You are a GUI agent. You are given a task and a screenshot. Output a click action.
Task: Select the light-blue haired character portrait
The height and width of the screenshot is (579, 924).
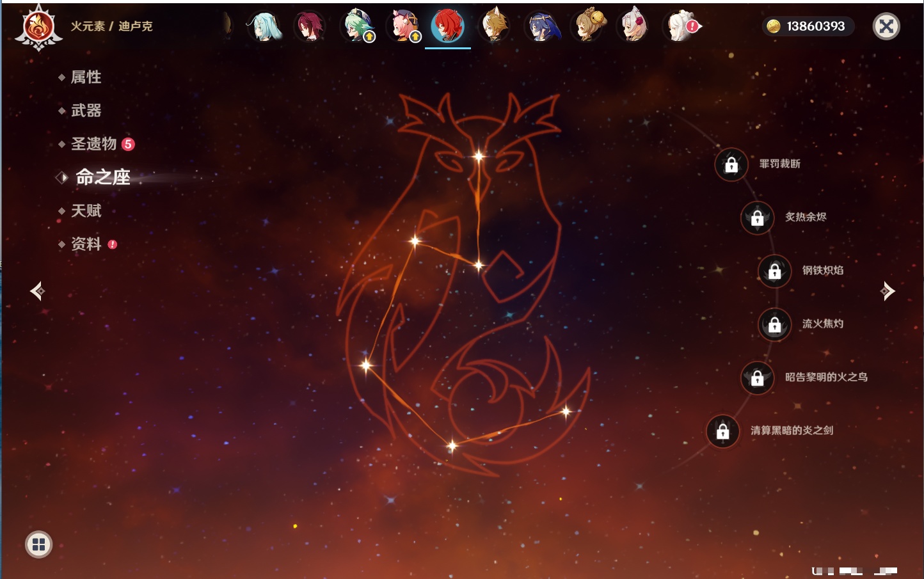(x=264, y=27)
